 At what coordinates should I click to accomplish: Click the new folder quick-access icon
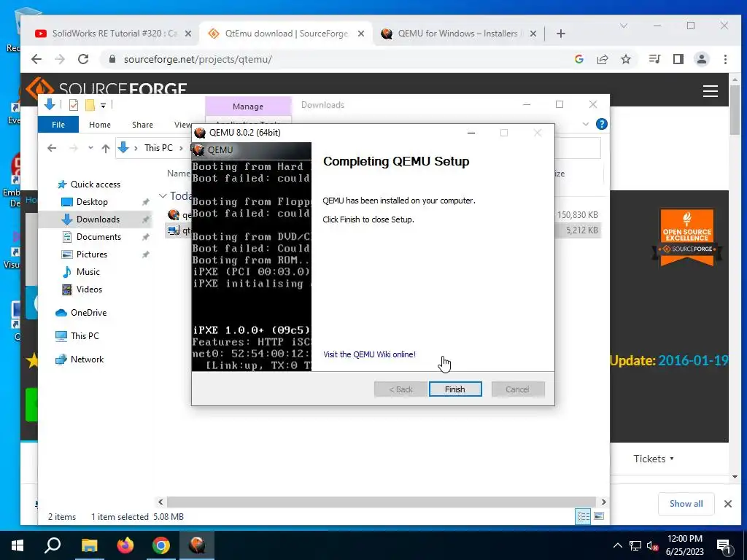[x=90, y=105]
